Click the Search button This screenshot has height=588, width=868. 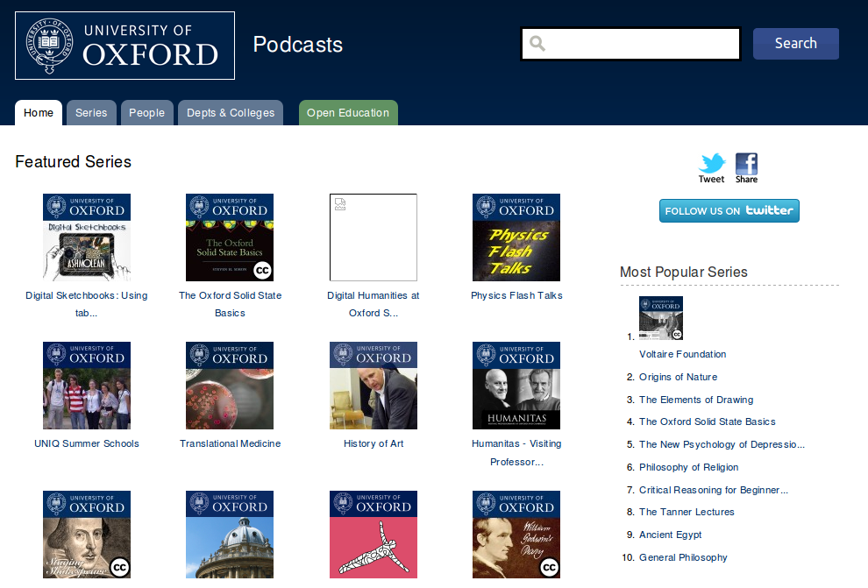(795, 44)
